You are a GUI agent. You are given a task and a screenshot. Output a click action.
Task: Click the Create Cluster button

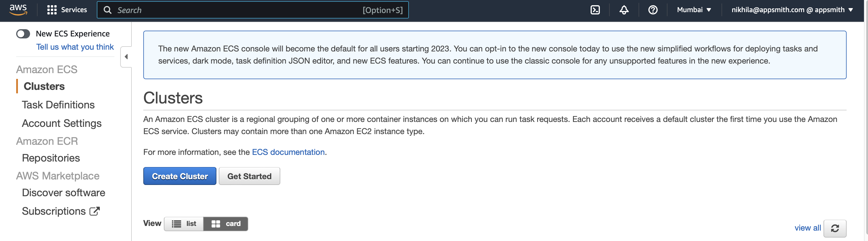(x=180, y=176)
